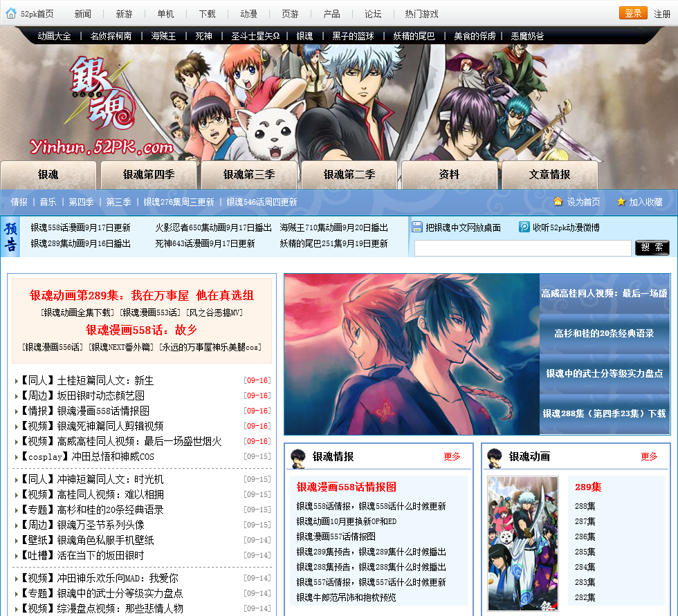Select slide 高威高桂同人视频：最后一场盛
The width and height of the screenshot is (678, 616).
pos(605,294)
